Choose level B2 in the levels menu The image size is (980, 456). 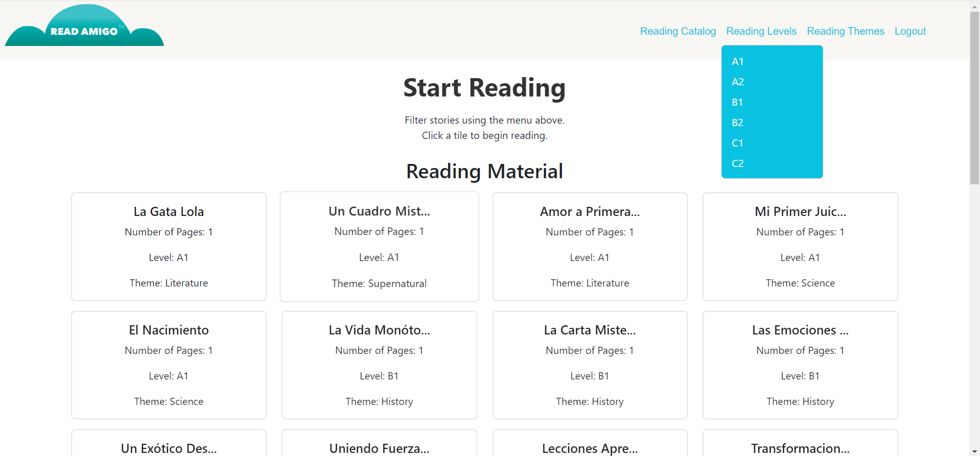point(738,123)
